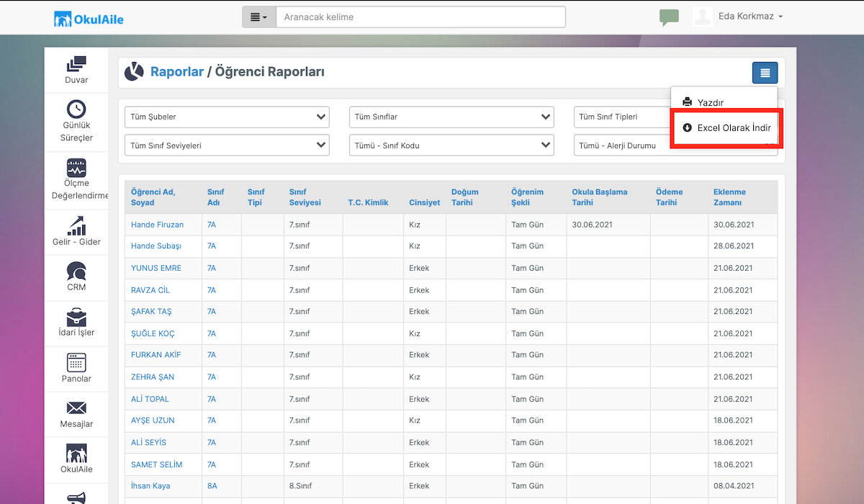Sort by Eklenme Zamanı column header
864x504 pixels.
pos(729,197)
